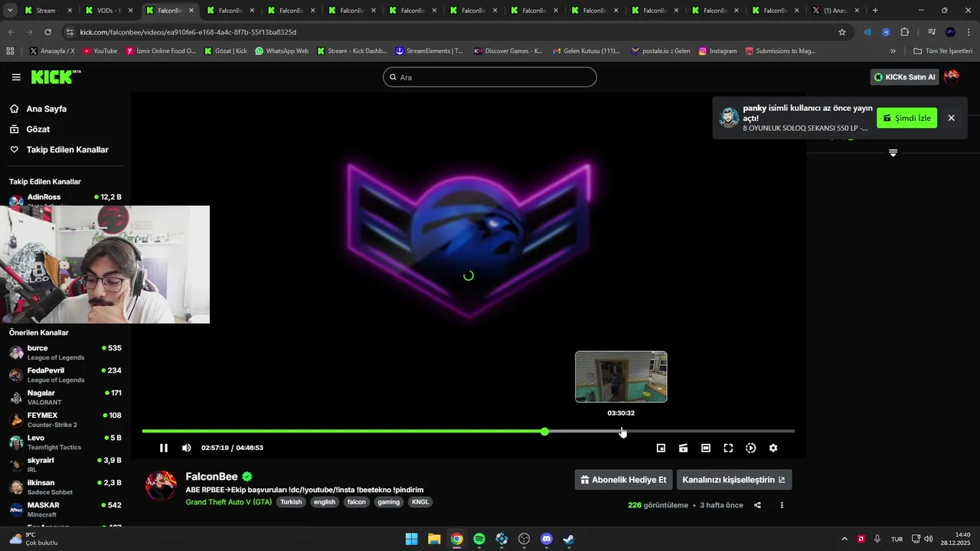980x551 pixels.
Task: Open the Chrome extensions puzzle icon
Action: click(905, 32)
